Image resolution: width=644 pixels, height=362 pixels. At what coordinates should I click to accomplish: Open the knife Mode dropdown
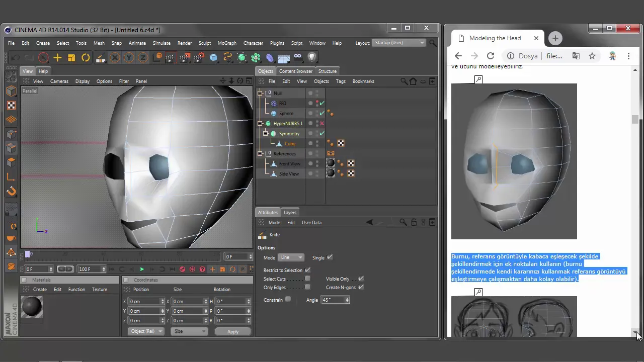(291, 257)
